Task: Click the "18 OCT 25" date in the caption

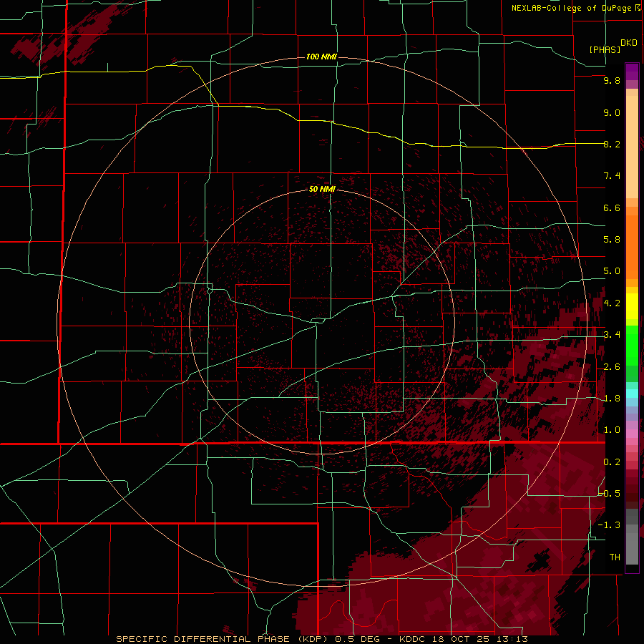Action: (x=461, y=639)
